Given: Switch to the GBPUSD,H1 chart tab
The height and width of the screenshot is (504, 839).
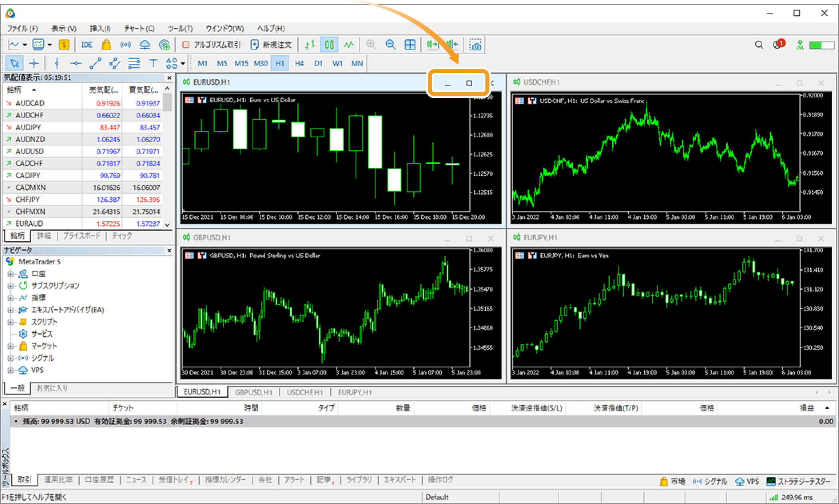Looking at the screenshot, I should pos(253,392).
